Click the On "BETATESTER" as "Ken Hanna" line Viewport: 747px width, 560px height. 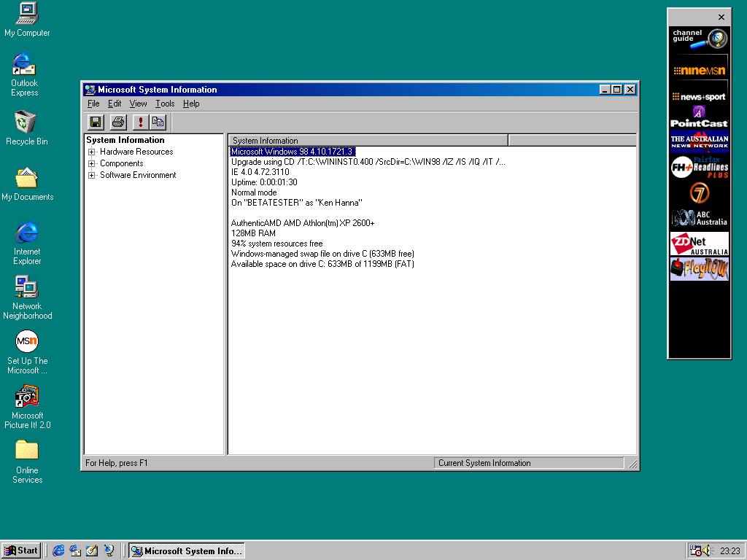coord(297,203)
